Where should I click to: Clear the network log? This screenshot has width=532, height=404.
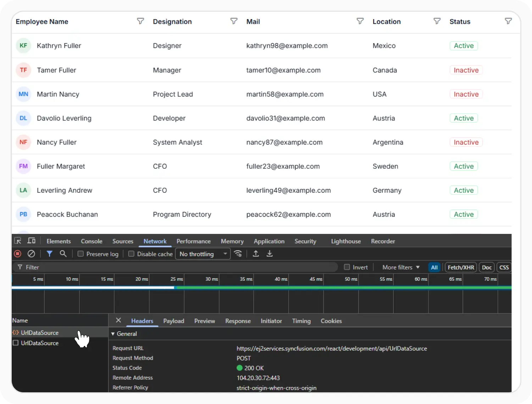tap(31, 254)
